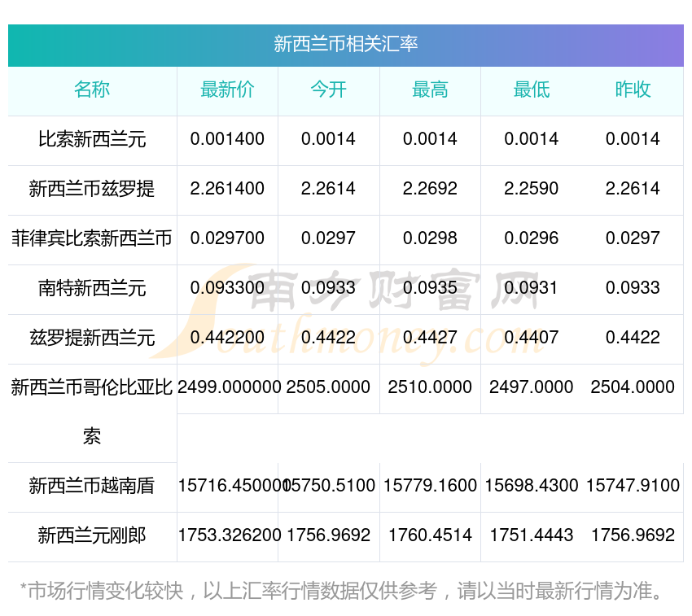
Task: Click the row name 新西兰币哥伦比亚比索
Action: (92, 412)
